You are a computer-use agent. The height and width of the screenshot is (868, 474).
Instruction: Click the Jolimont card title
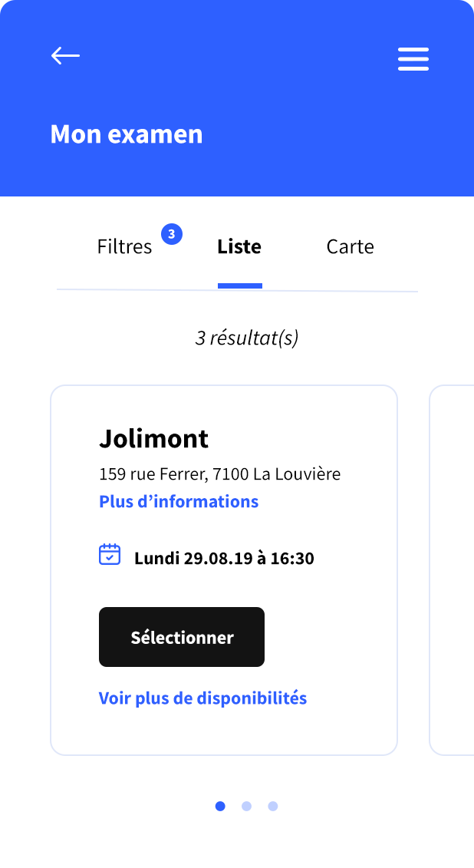[153, 439]
